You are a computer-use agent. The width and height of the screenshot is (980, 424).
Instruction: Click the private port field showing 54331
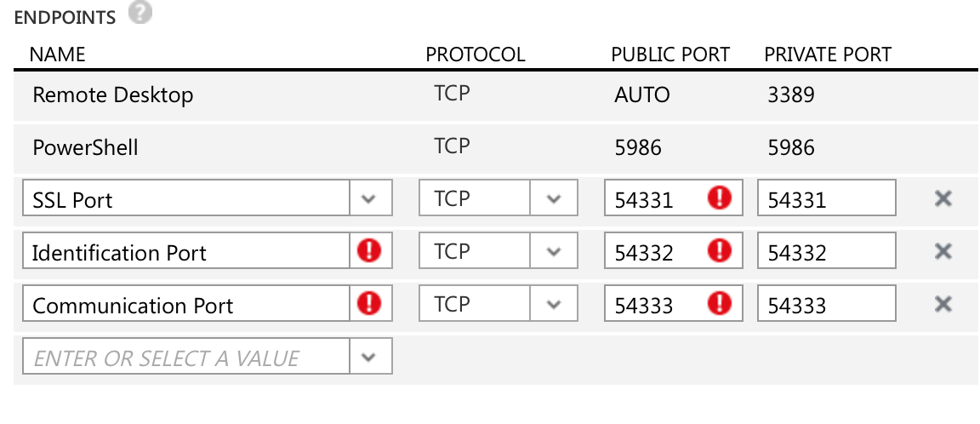pyautogui.click(x=827, y=198)
